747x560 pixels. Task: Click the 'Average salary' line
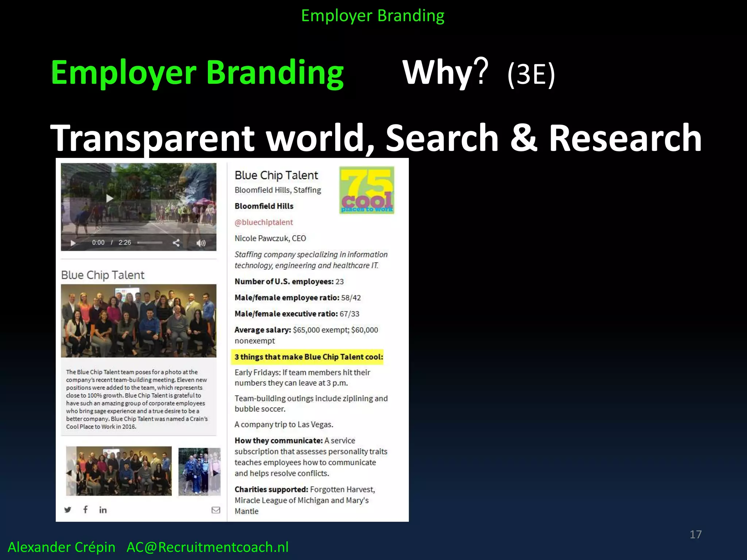[x=306, y=335]
